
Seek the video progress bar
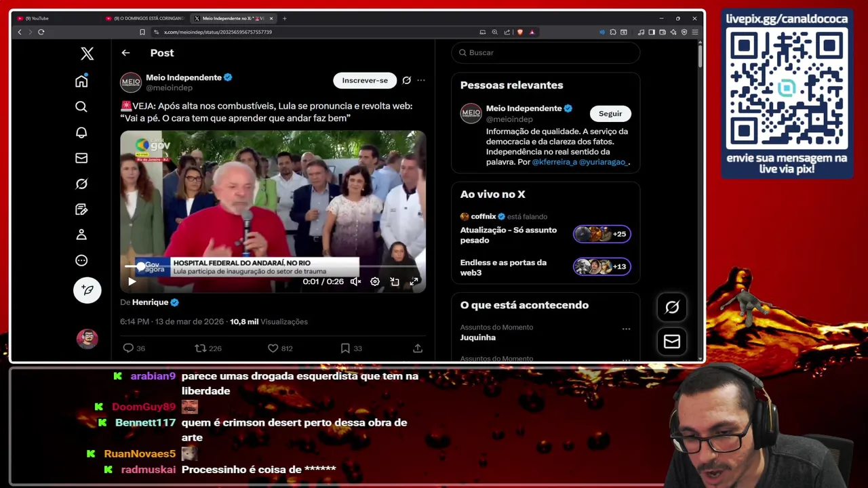tap(273, 267)
